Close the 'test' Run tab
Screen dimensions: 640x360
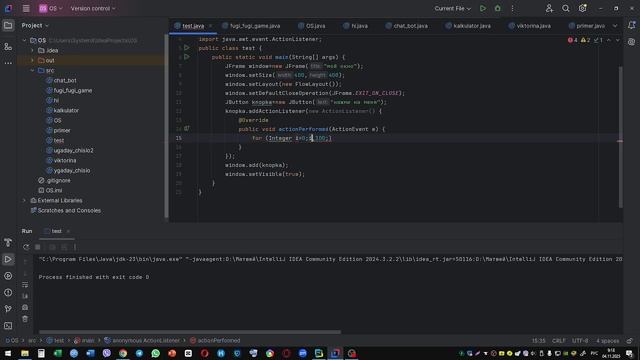click(x=68, y=231)
